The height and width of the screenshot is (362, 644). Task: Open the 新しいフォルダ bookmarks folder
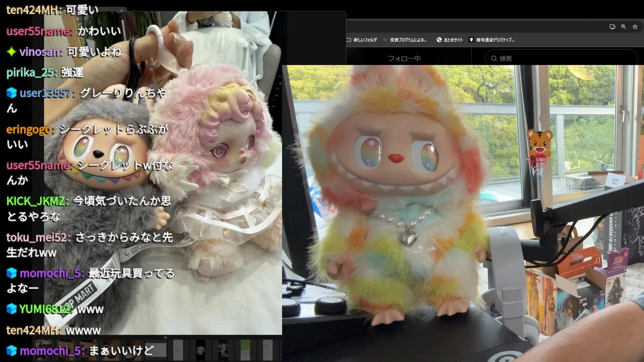point(361,40)
